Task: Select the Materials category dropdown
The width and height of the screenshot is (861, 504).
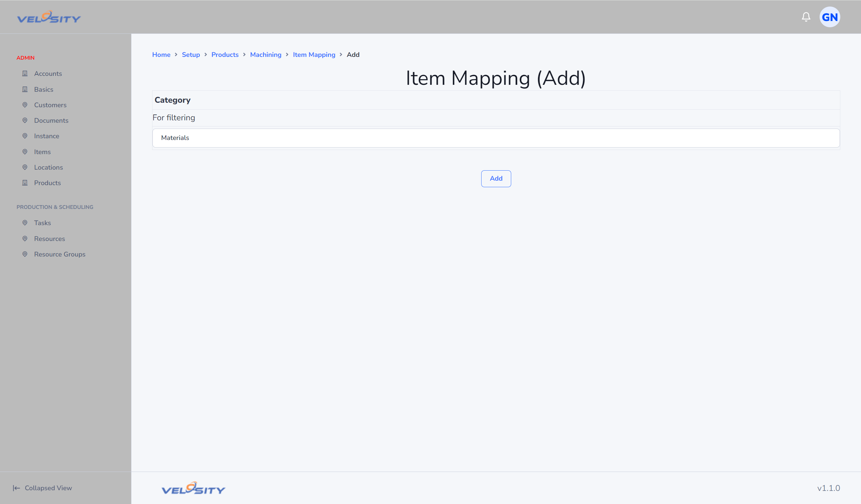Action: pyautogui.click(x=496, y=138)
